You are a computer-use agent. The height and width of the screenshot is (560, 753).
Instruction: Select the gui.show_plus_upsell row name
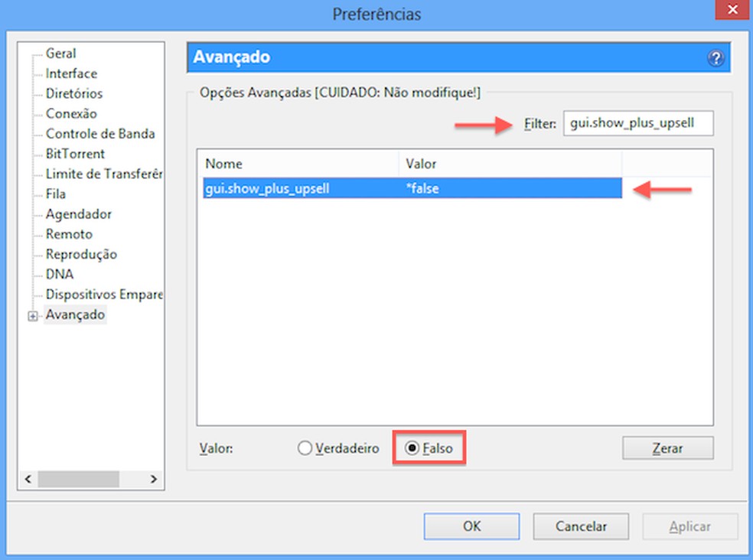(267, 188)
